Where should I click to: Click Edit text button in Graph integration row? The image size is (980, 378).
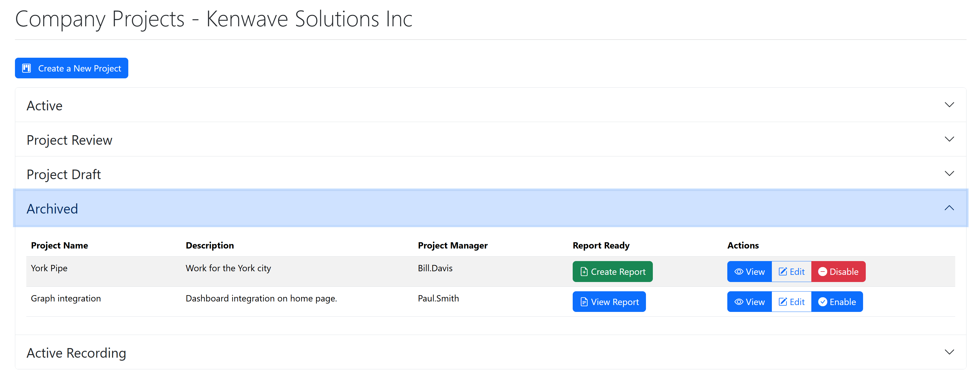pos(797,301)
